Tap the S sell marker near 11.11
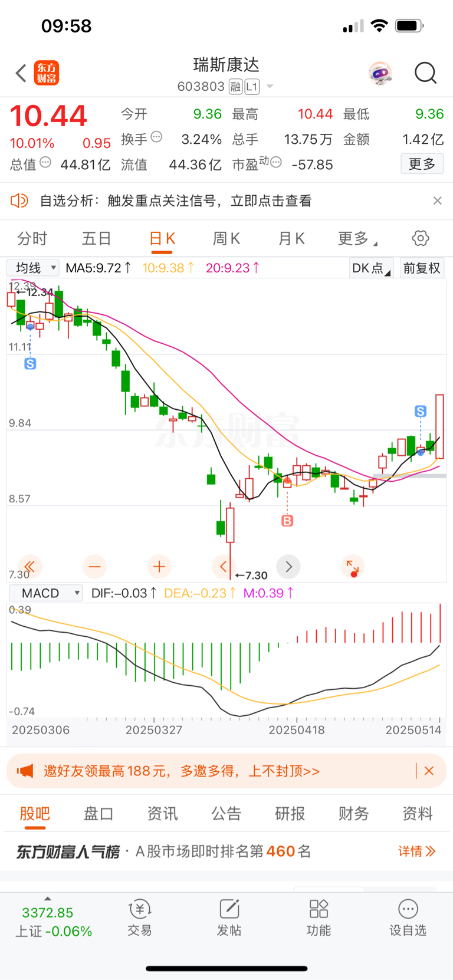 30,364
